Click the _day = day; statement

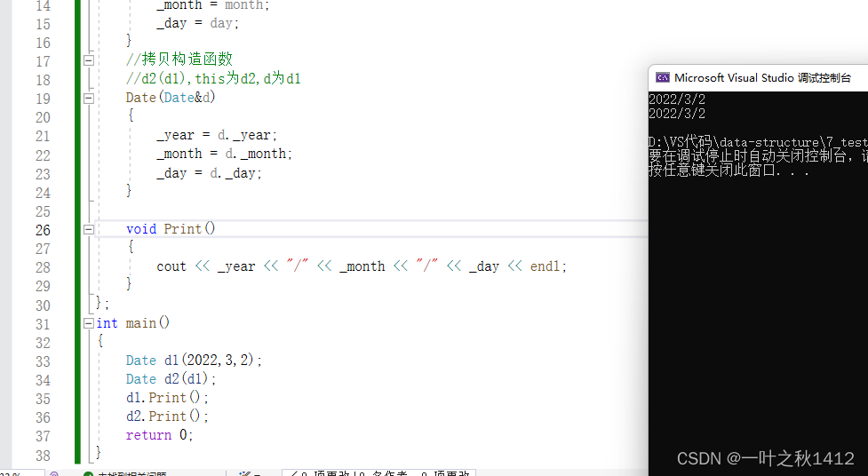(197, 23)
